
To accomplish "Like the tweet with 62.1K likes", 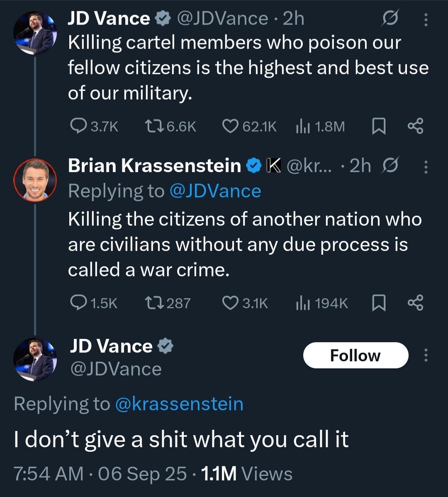I will (x=231, y=126).
